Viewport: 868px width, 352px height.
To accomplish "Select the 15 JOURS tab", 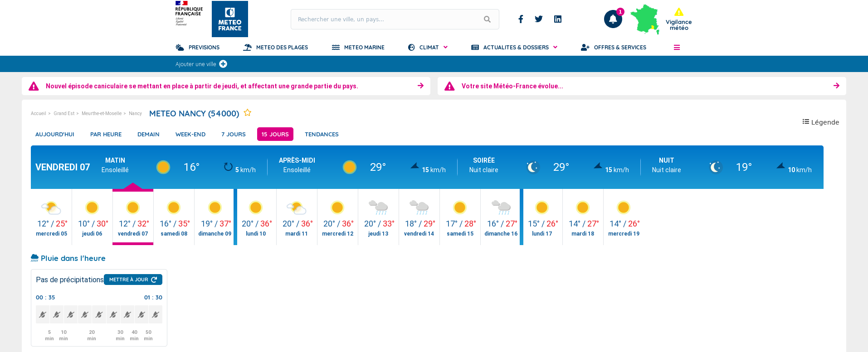I will [275, 134].
